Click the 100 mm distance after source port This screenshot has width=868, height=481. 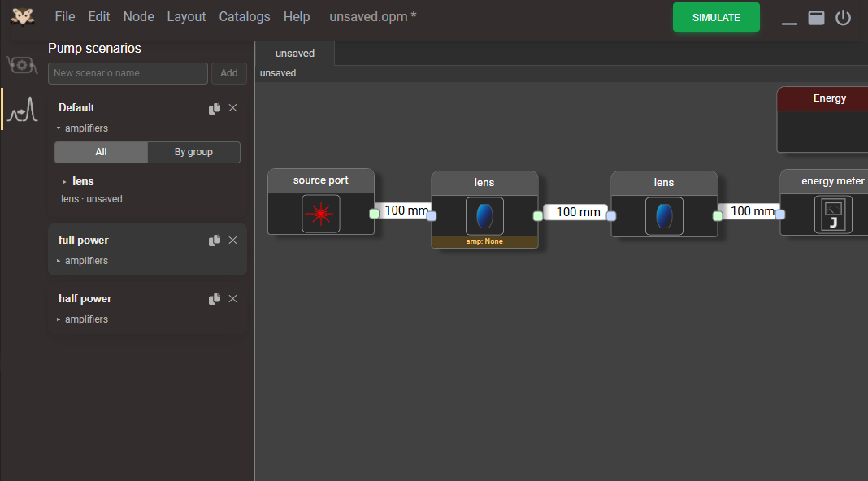coord(406,211)
